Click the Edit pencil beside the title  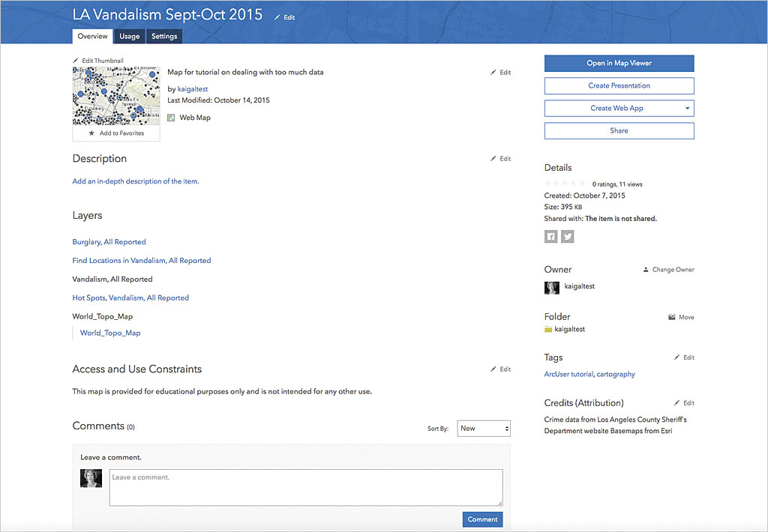pos(277,17)
